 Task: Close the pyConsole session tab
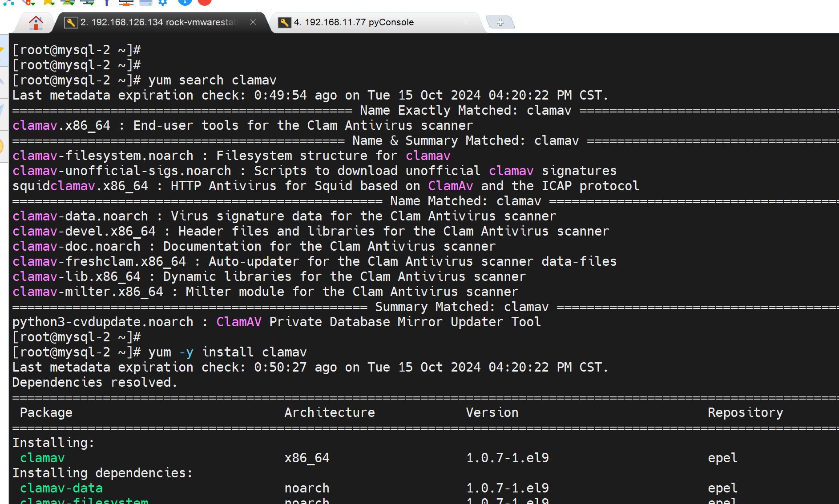(x=466, y=22)
